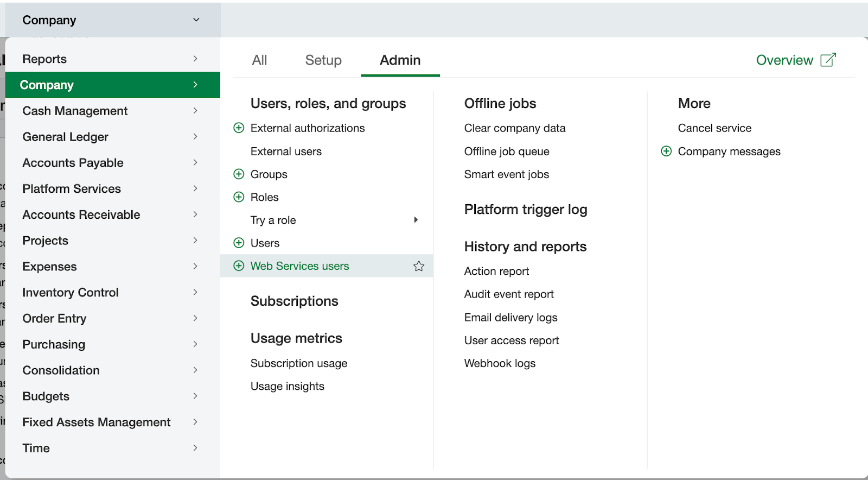The height and width of the screenshot is (480, 868).
Task: Open Subscription usage under Usage metrics
Action: pyautogui.click(x=298, y=363)
